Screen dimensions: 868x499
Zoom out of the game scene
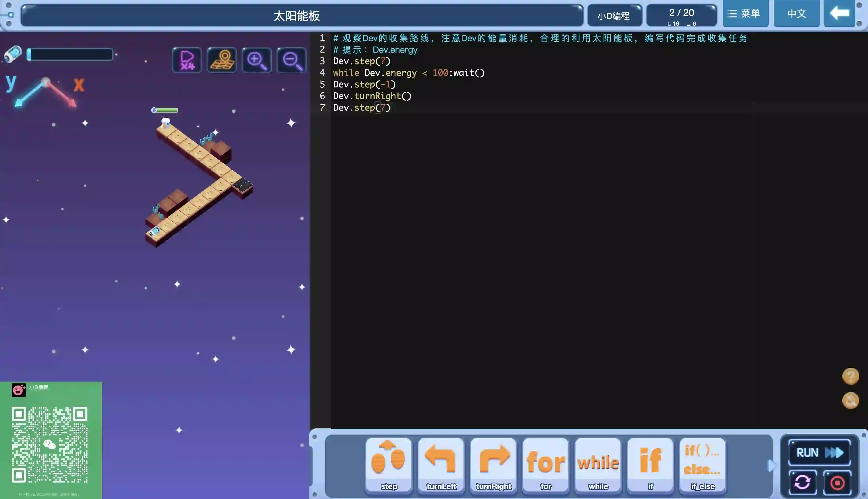pyautogui.click(x=292, y=60)
